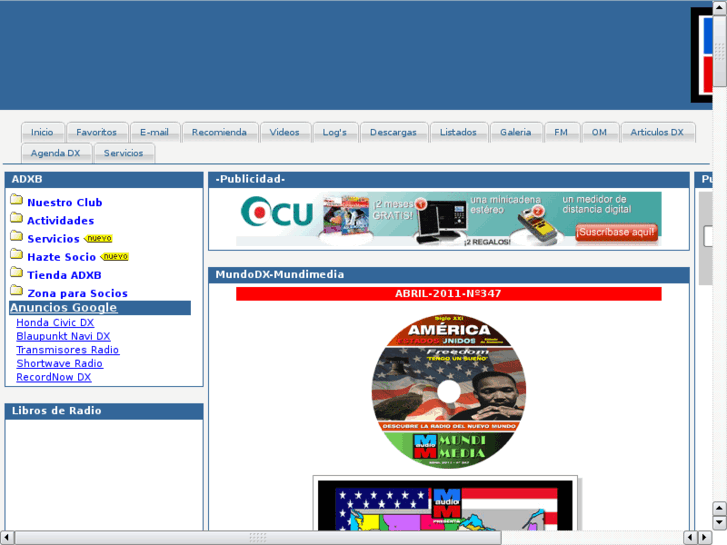Click the ¡Suscríbase aquí! button in the ad

click(x=616, y=232)
